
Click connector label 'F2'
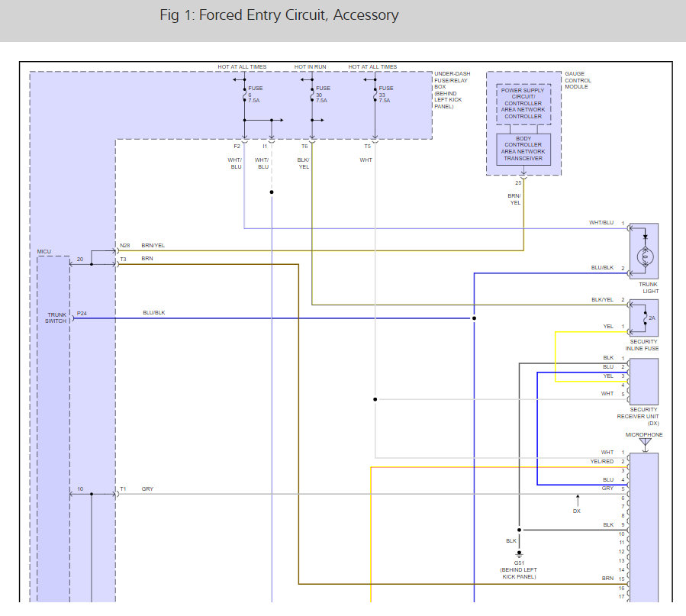pyautogui.click(x=237, y=147)
